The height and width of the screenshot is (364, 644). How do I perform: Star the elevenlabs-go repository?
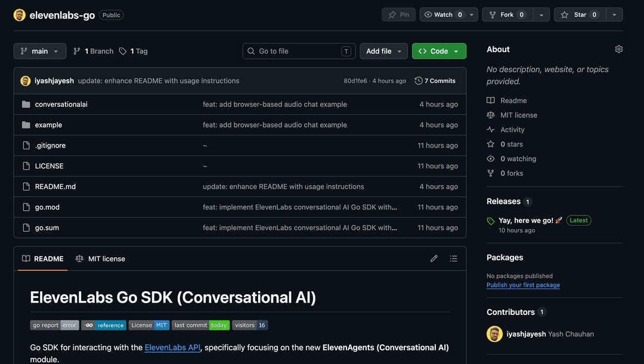[x=579, y=14]
